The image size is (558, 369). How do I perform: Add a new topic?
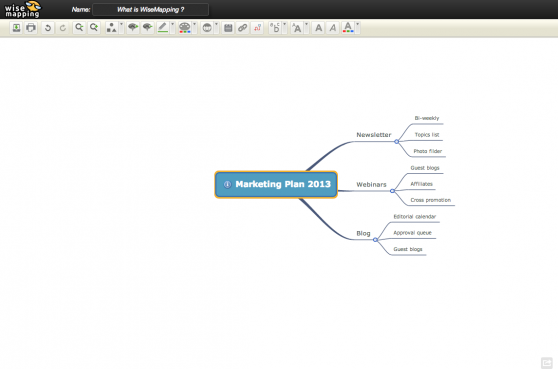pyautogui.click(x=133, y=28)
